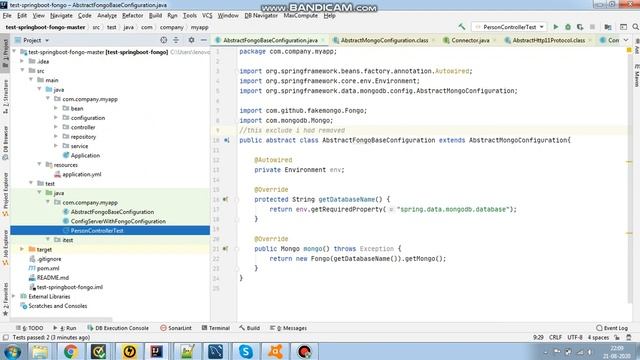This screenshot has width=640, height=360.
Task: Open Skype from the taskbar
Action: [246, 351]
